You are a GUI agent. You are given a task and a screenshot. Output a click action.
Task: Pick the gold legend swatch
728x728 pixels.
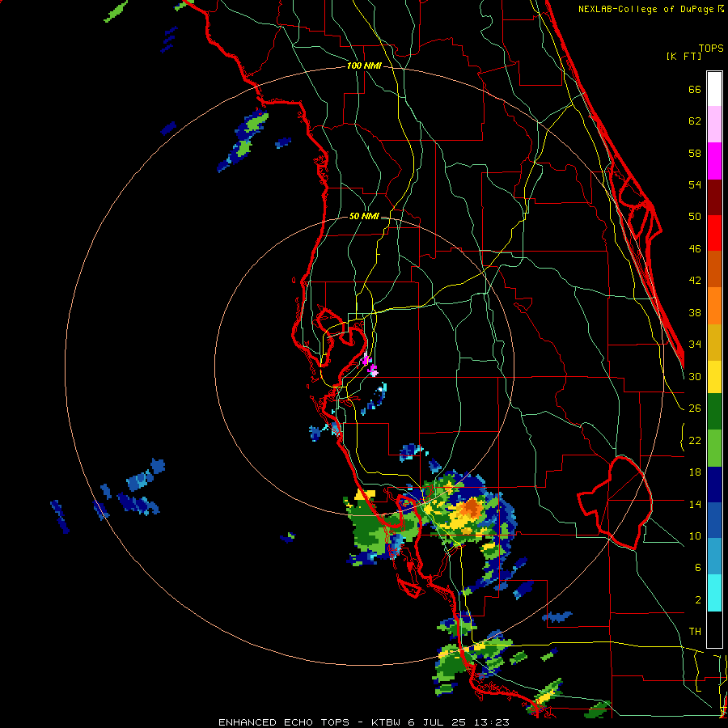pyautogui.click(x=714, y=343)
